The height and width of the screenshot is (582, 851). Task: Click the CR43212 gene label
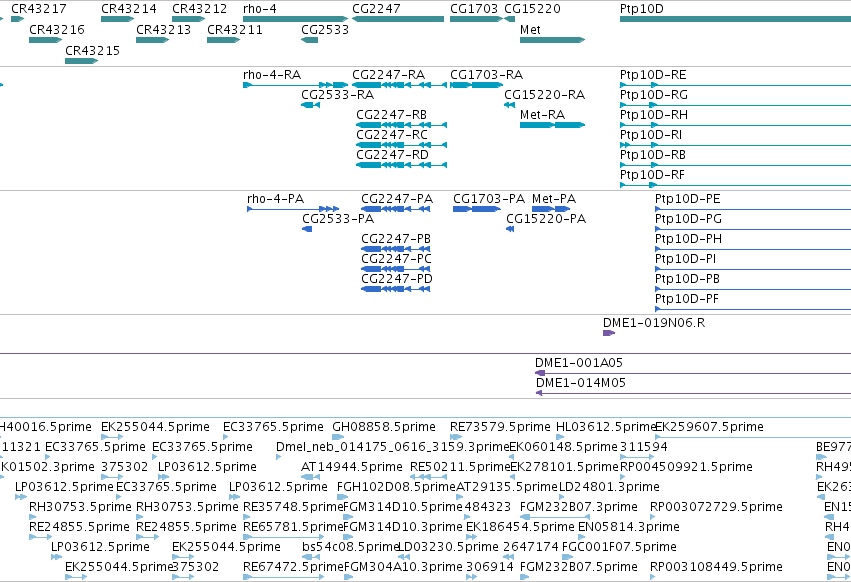point(200,9)
